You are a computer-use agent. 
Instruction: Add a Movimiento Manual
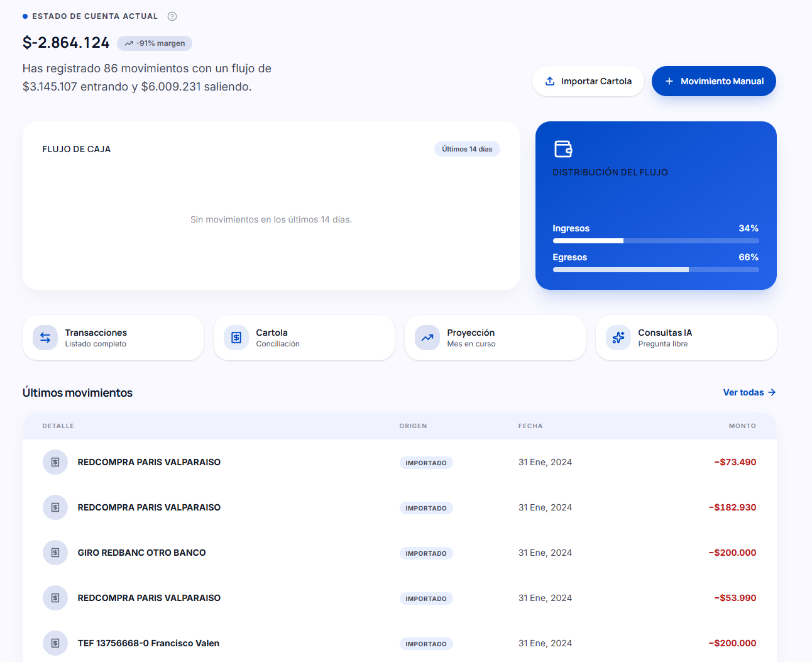tap(714, 81)
